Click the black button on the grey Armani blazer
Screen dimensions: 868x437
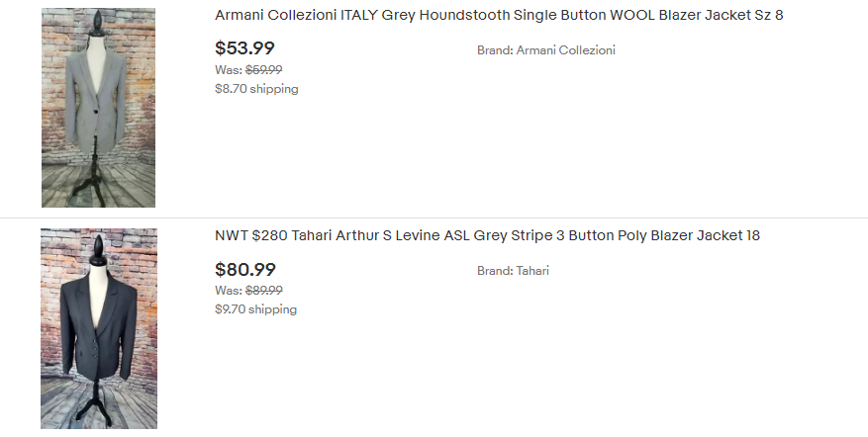tap(98, 114)
